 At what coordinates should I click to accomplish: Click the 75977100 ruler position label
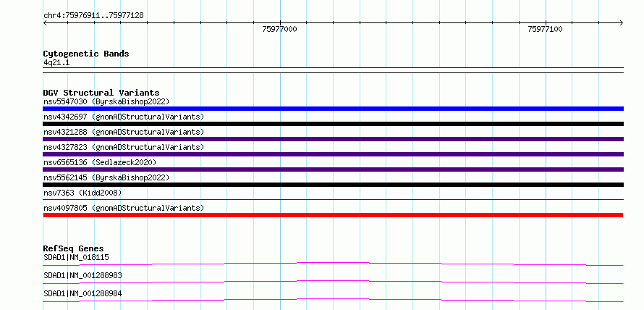pyautogui.click(x=545, y=29)
